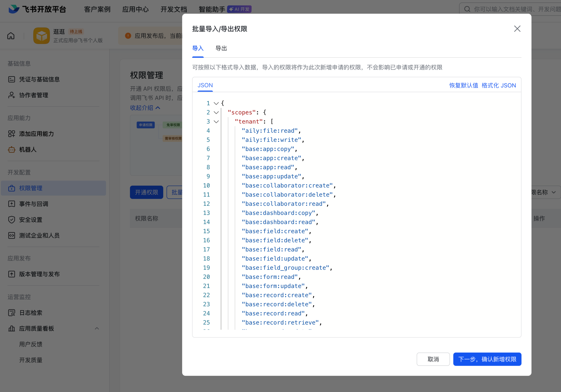Select 安全设置 via shield icon
The image size is (561, 392).
coord(11,220)
